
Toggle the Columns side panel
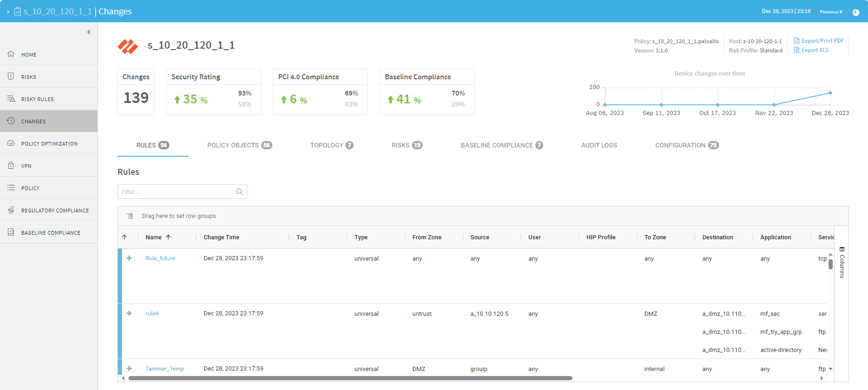842,262
